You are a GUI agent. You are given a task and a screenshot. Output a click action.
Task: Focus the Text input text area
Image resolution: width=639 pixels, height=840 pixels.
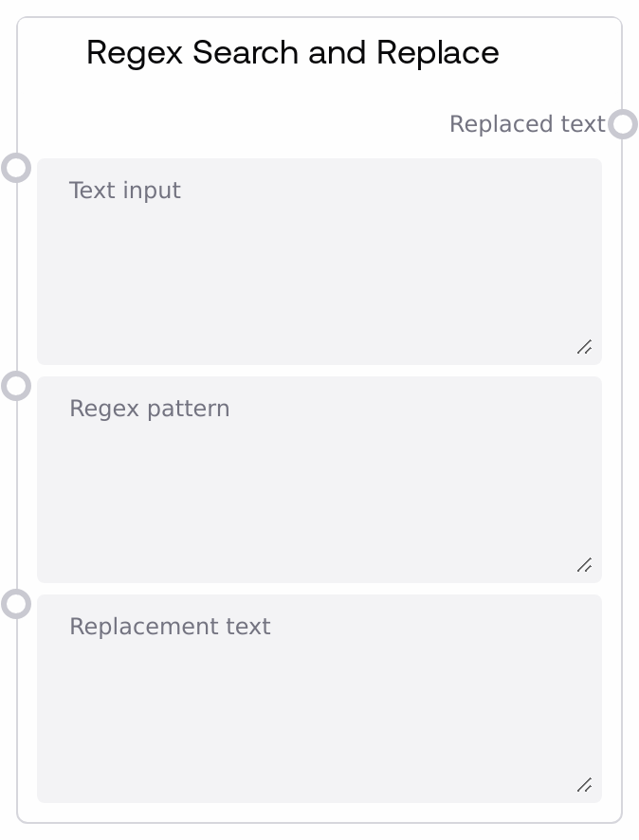(319, 275)
